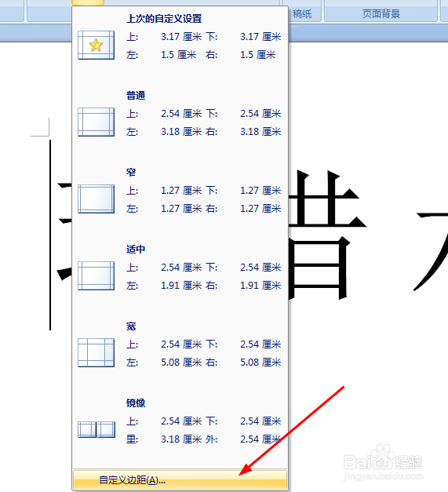Click 左: 5.08 厘米 under 宽
Image resolution: width=448 pixels, height=492 pixels.
click(164, 363)
